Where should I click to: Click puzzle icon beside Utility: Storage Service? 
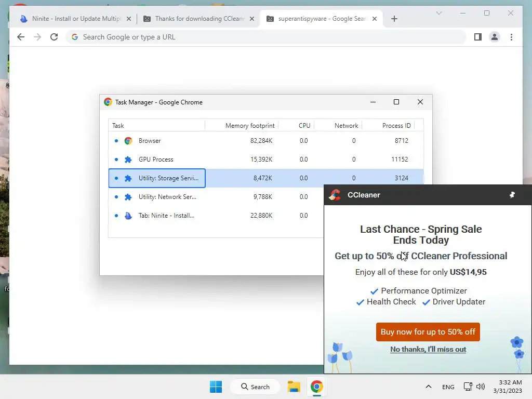(128, 178)
